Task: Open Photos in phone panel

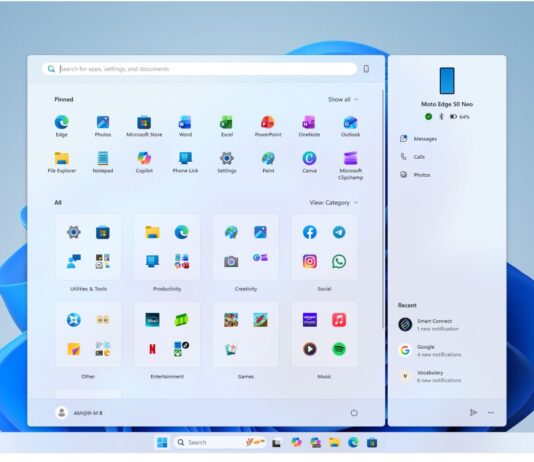Action: pyautogui.click(x=415, y=175)
